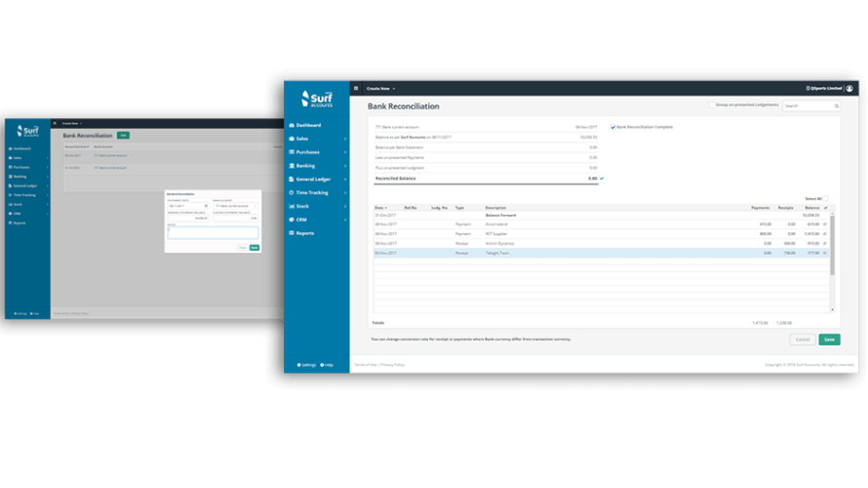Open the QSports Limited company menu
The height and width of the screenshot is (488, 868).
pyautogui.click(x=824, y=88)
